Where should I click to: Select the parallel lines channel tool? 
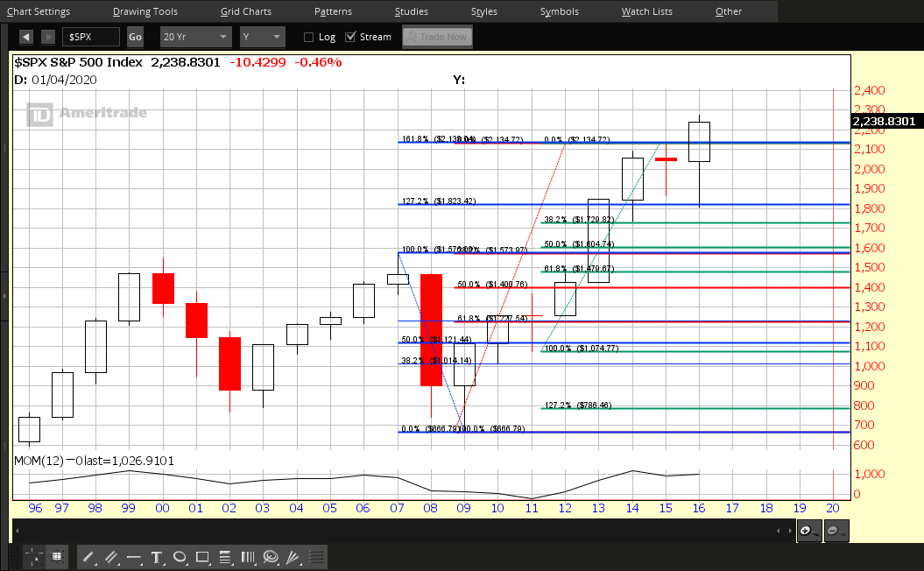point(110,557)
